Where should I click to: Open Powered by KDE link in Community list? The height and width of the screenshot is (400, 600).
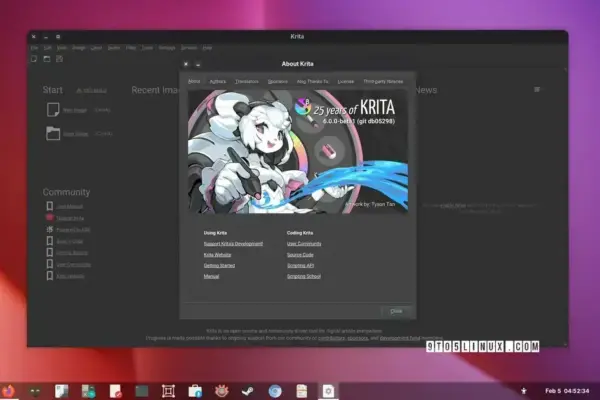(73, 230)
